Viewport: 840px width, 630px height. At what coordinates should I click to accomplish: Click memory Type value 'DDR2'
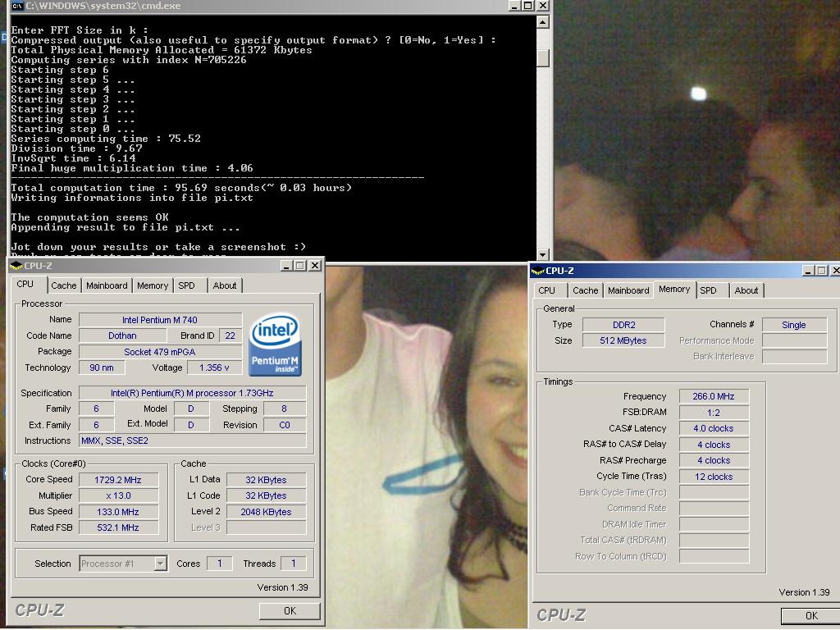[623, 325]
